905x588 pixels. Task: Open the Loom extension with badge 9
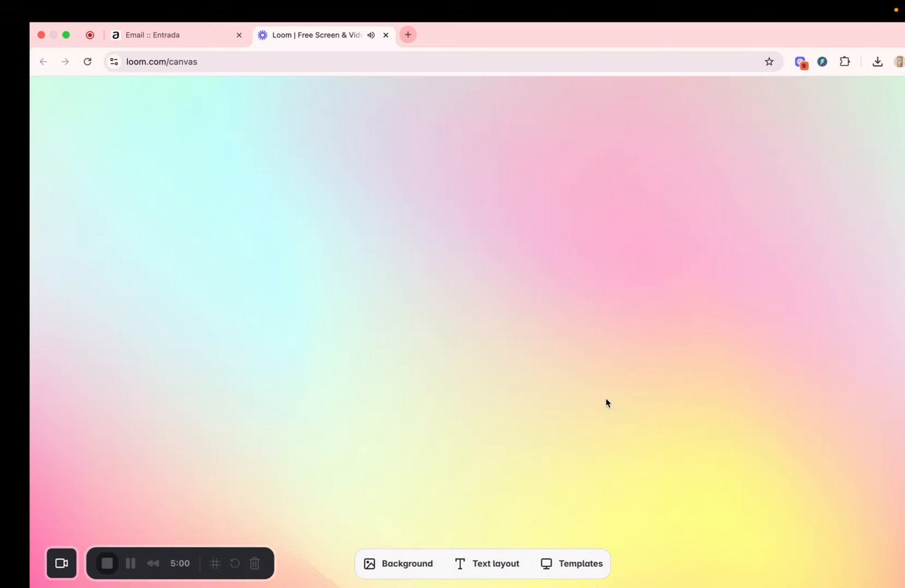(x=800, y=62)
